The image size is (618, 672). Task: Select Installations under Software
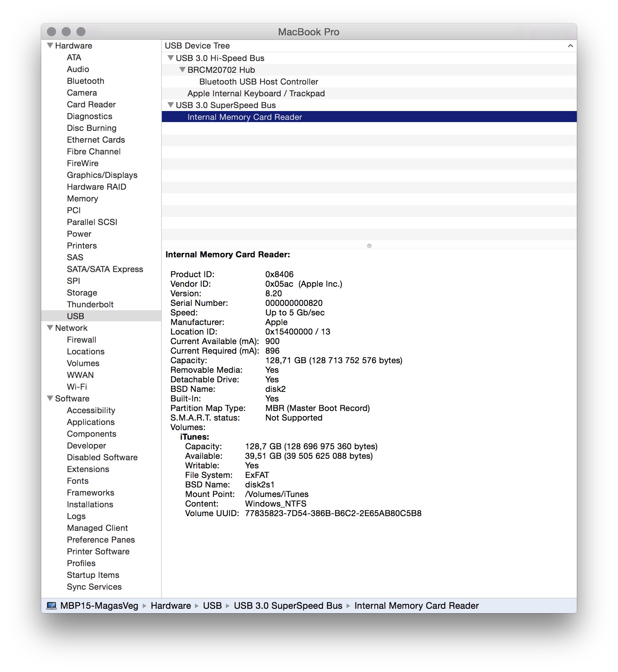tap(90, 504)
